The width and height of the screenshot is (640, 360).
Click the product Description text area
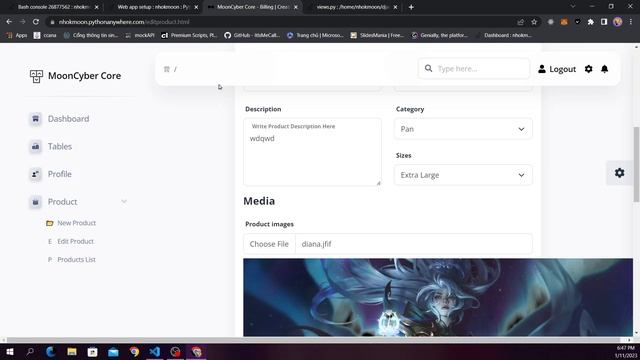tap(312, 152)
